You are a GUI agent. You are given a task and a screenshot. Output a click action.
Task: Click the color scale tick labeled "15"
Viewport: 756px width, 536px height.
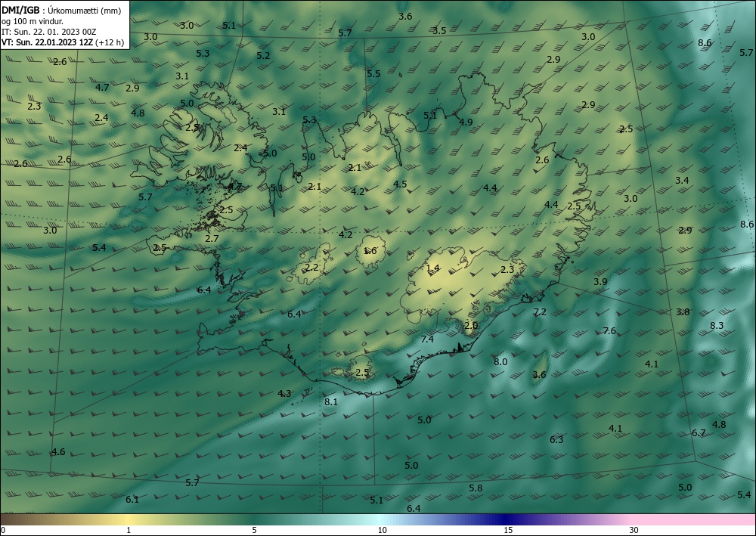coord(508,530)
